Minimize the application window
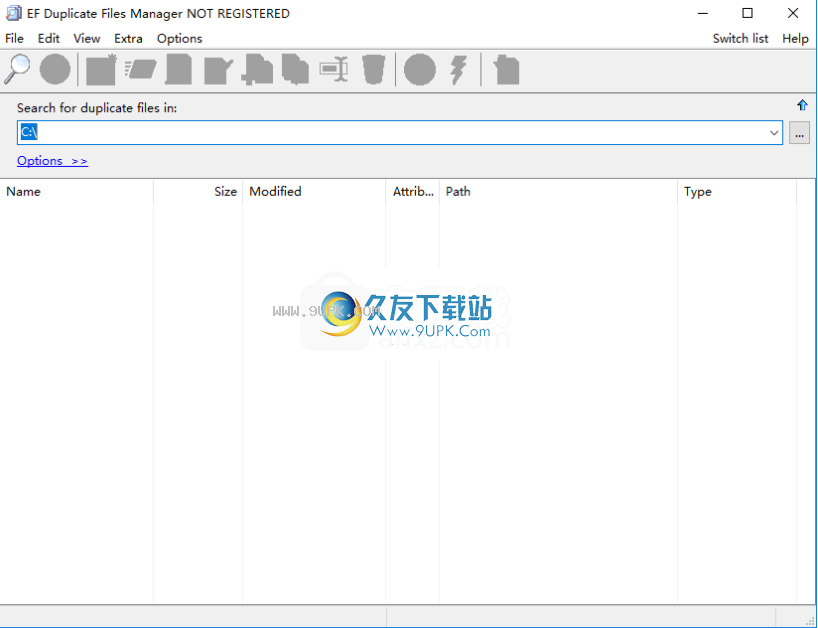This screenshot has height=628, width=818. tap(703, 13)
